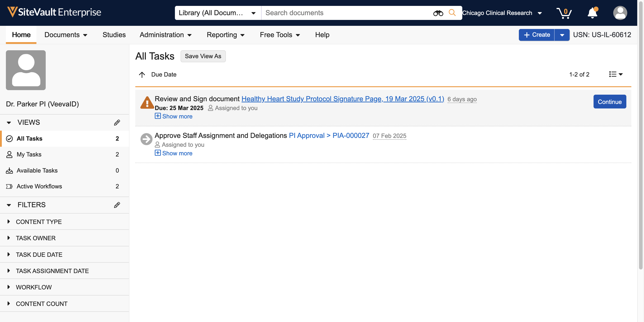The width and height of the screenshot is (644, 322).
Task: Open the notifications bell
Action: pyautogui.click(x=592, y=12)
